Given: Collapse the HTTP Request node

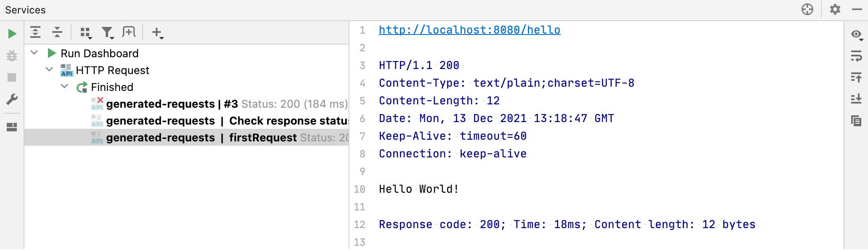Looking at the screenshot, I should [49, 70].
